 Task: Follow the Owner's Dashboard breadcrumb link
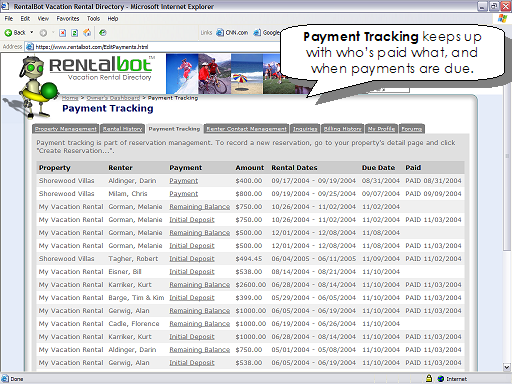(113, 98)
